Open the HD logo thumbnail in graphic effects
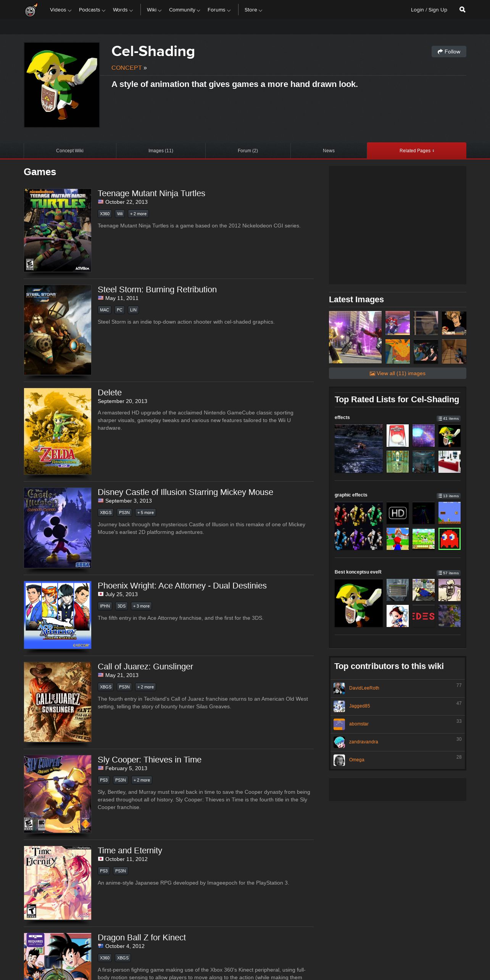The height and width of the screenshot is (980, 490). (398, 513)
